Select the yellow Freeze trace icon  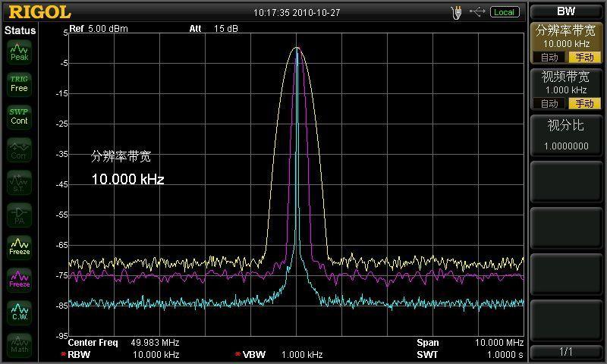20,247
